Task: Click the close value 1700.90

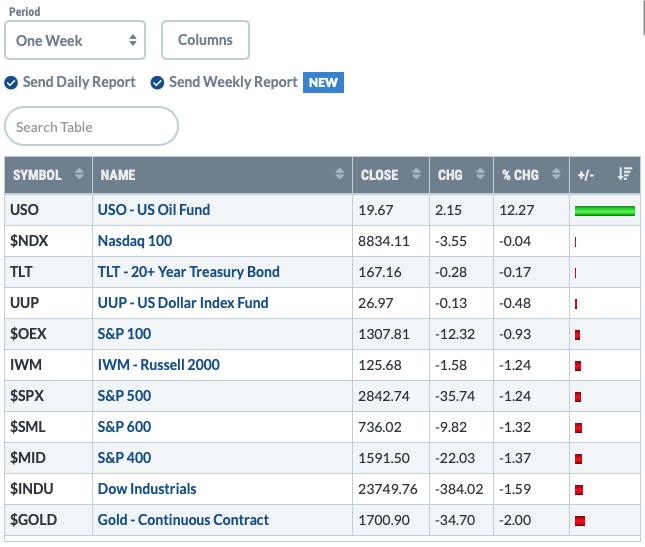Action: (384, 520)
